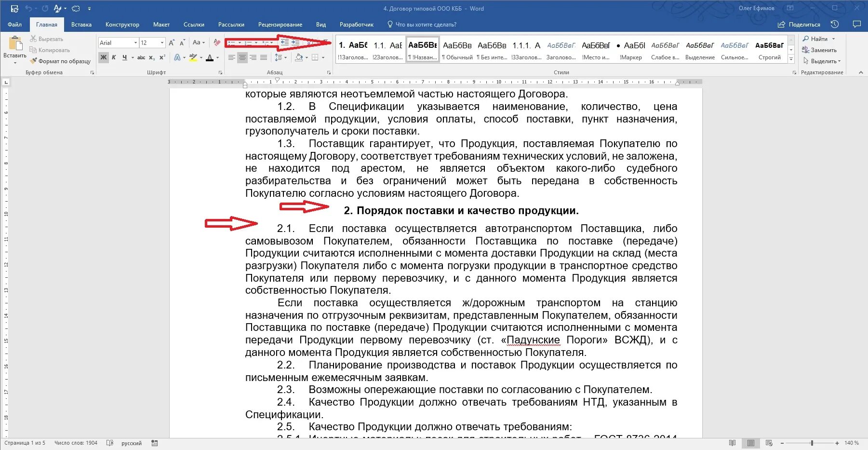Screen dimensions: 868x450
Task: Switch to the Макет tab
Action: pyautogui.click(x=161, y=25)
